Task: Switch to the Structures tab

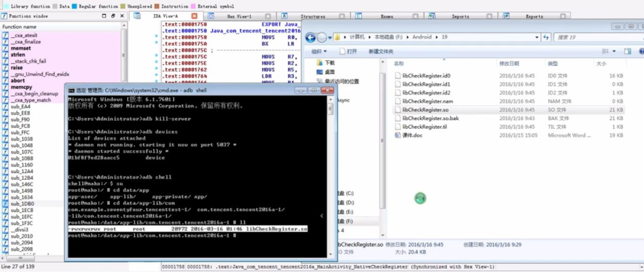Action: (313, 16)
